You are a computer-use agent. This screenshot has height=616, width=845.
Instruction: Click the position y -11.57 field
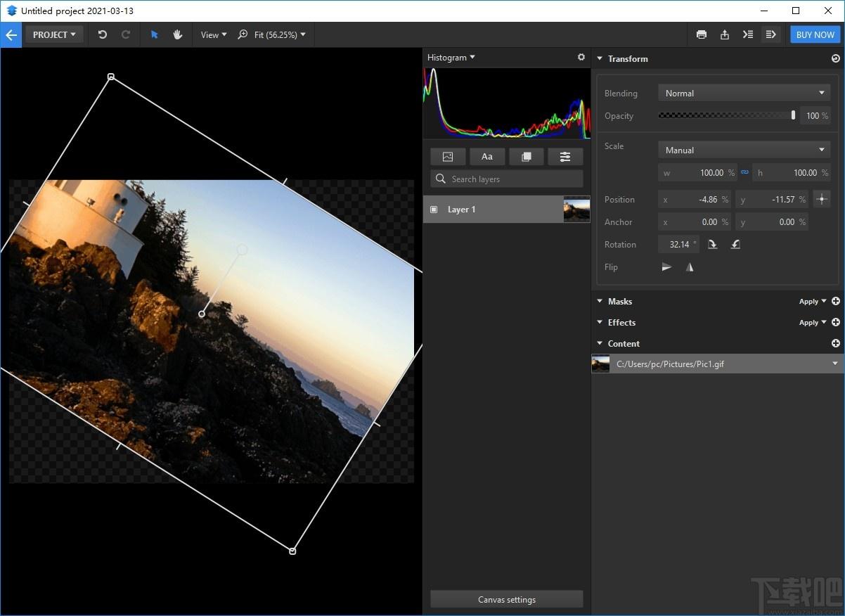(772, 200)
